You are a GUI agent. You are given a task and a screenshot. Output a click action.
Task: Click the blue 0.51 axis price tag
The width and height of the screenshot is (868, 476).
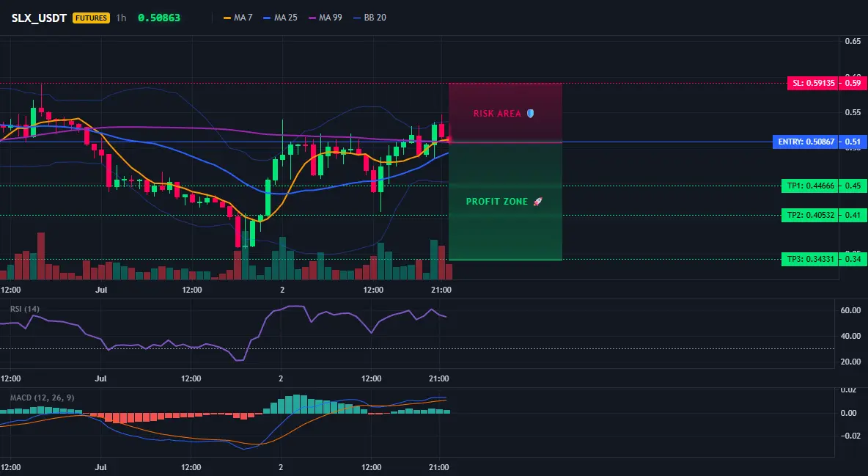tap(853, 142)
